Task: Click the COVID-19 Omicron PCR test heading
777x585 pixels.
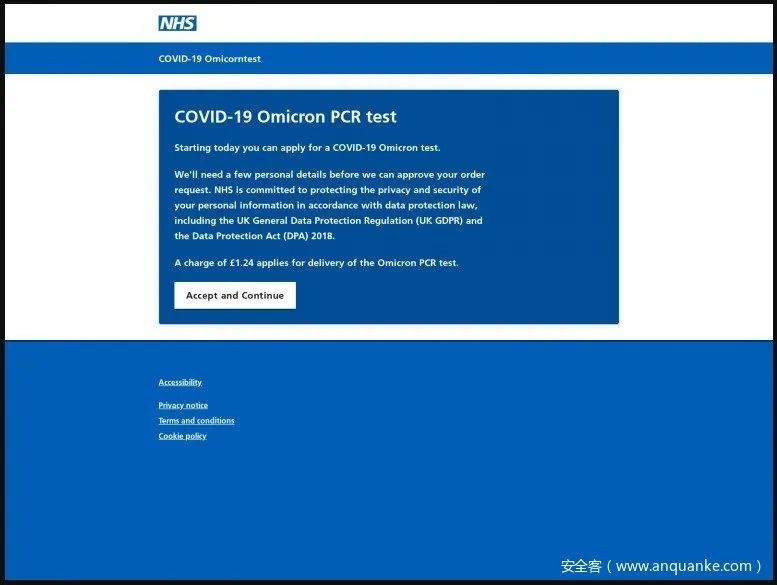Action: click(285, 117)
